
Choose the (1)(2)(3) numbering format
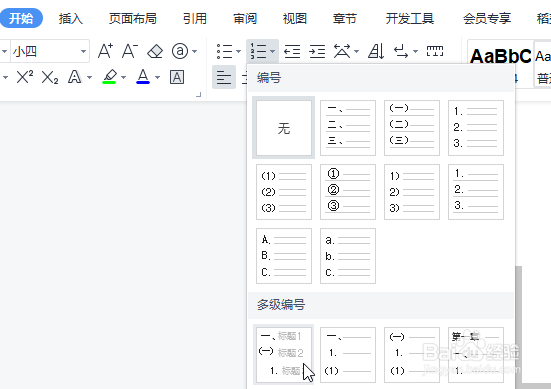[x=284, y=192]
